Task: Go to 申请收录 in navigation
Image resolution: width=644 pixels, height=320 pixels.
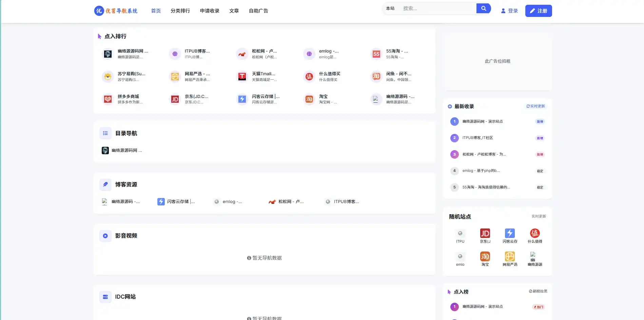Action: pos(210,11)
